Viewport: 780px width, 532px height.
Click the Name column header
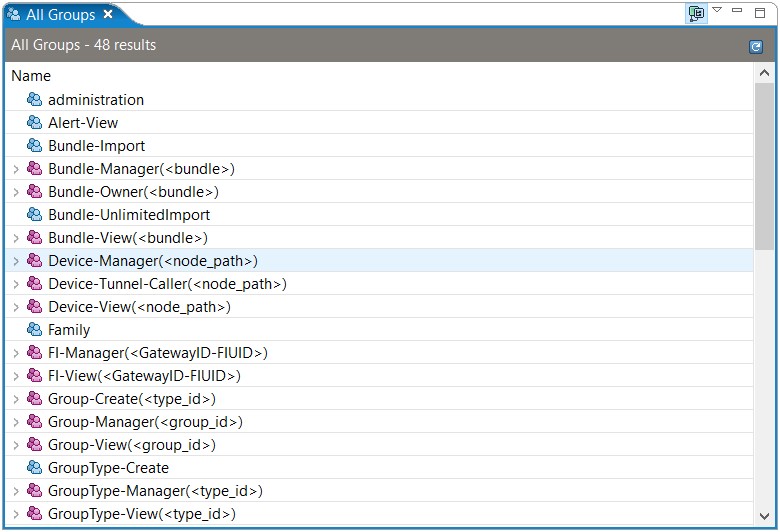(31, 76)
